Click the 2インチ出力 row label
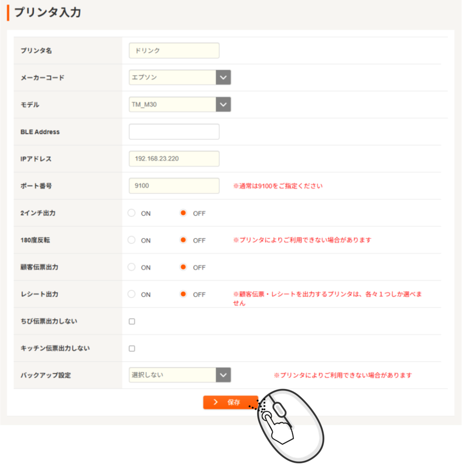Screen dimensions: 462x476 coord(38,213)
